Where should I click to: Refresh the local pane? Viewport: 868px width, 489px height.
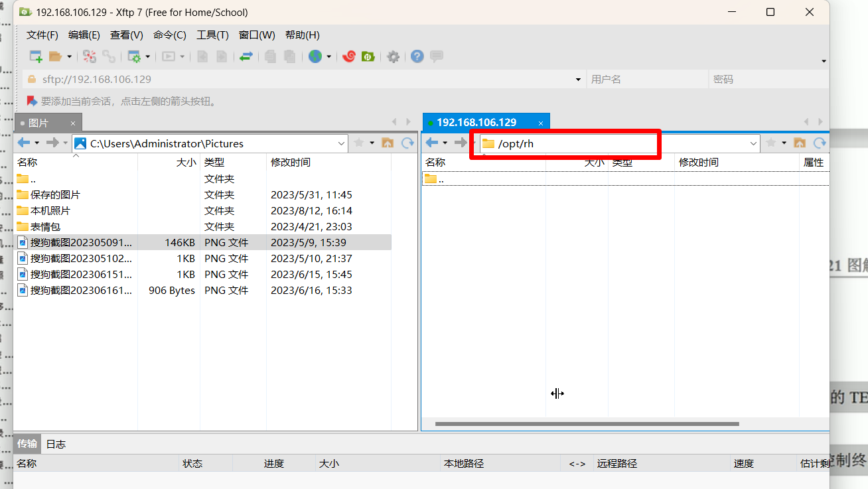click(407, 143)
